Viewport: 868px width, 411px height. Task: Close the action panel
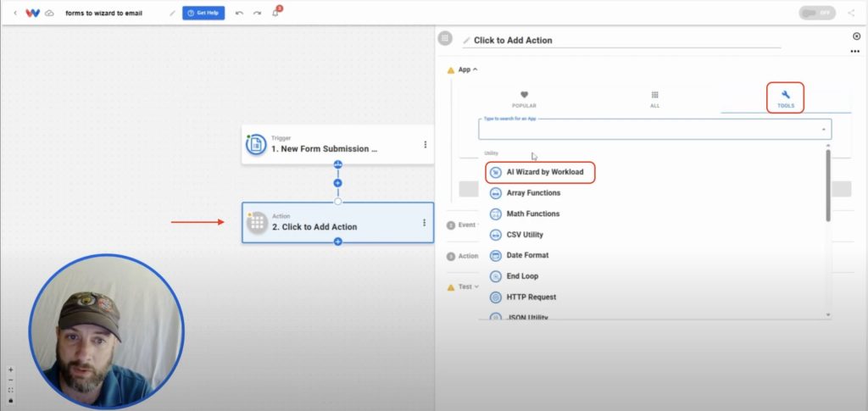click(x=856, y=36)
